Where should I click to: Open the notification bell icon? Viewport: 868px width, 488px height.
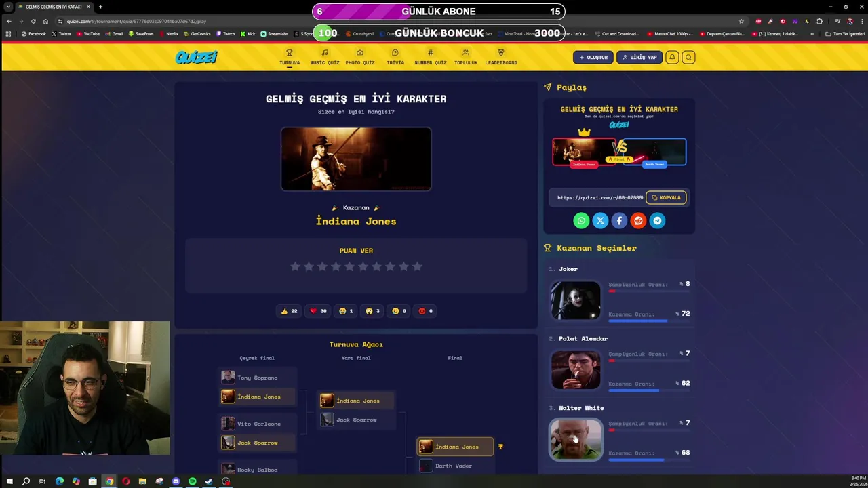tap(672, 57)
